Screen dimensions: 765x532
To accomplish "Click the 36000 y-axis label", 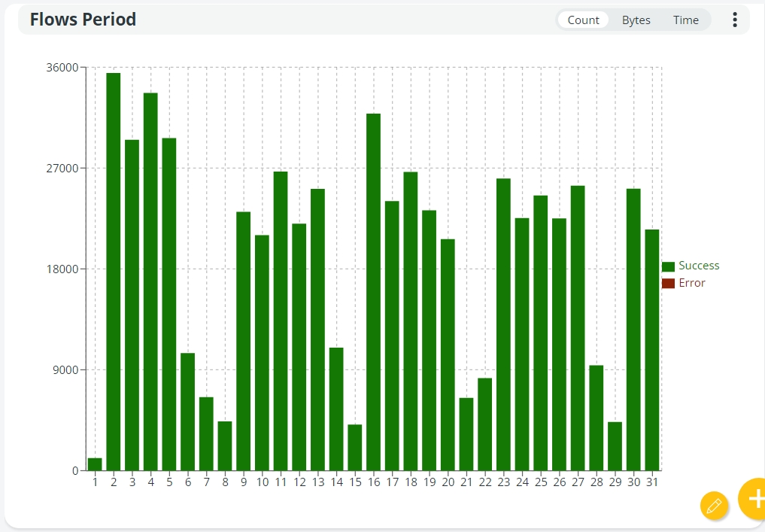I will point(62,68).
